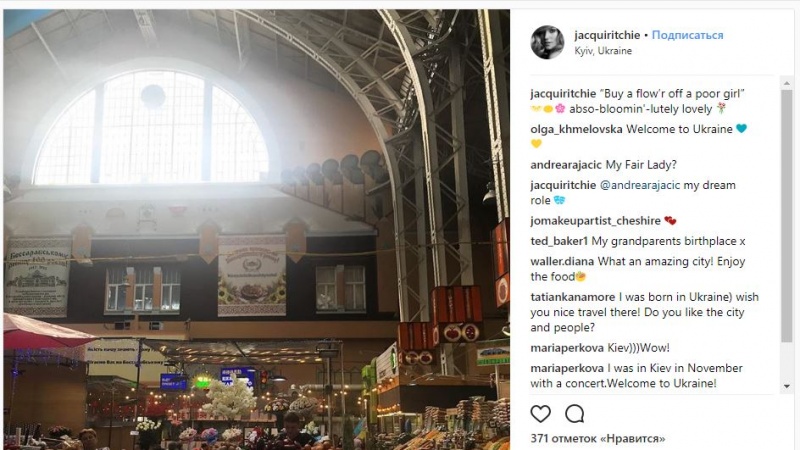Open jacquiritchie username in the caption
This screenshot has width=800, height=450.
[563, 94]
